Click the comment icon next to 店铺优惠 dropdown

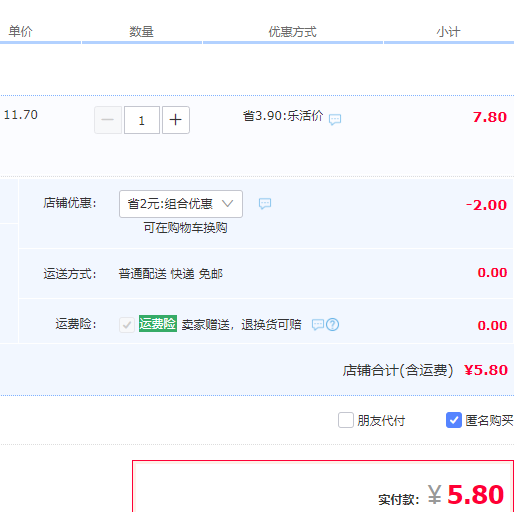tap(265, 203)
